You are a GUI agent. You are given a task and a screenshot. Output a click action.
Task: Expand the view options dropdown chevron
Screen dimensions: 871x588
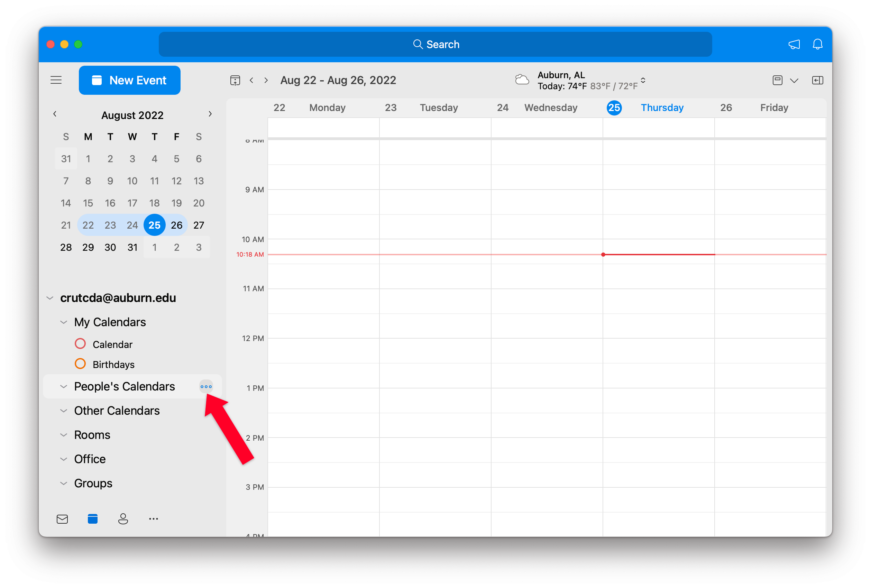[x=794, y=81]
